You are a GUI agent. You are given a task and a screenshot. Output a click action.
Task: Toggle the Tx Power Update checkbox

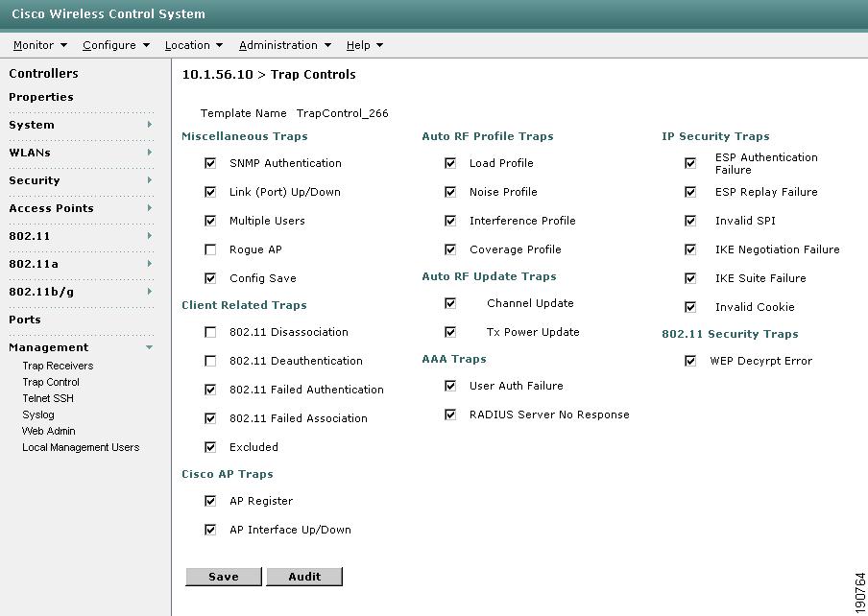pos(450,332)
